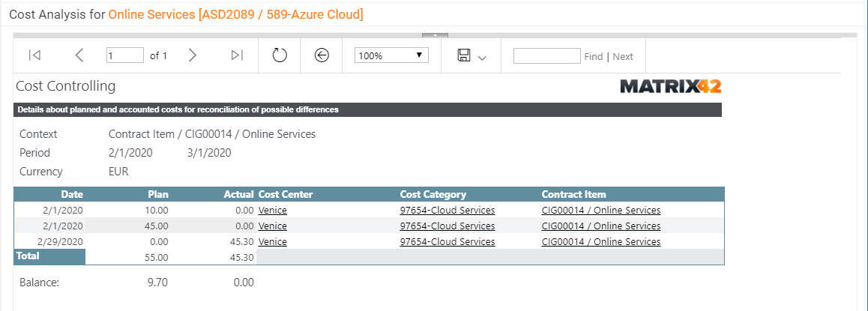This screenshot has width=868, height=311.
Task: Click the save/export disk icon
Action: coord(464,55)
